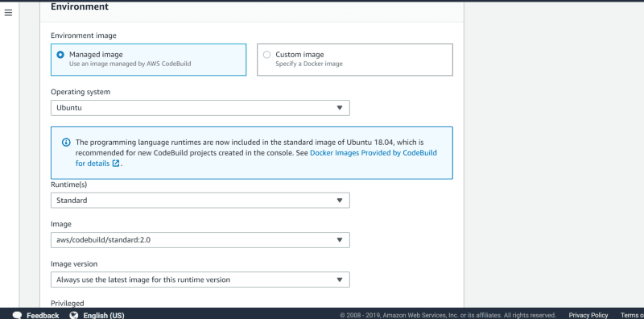Click the Image version dropdown arrow
The width and height of the screenshot is (644, 319).
(339, 280)
